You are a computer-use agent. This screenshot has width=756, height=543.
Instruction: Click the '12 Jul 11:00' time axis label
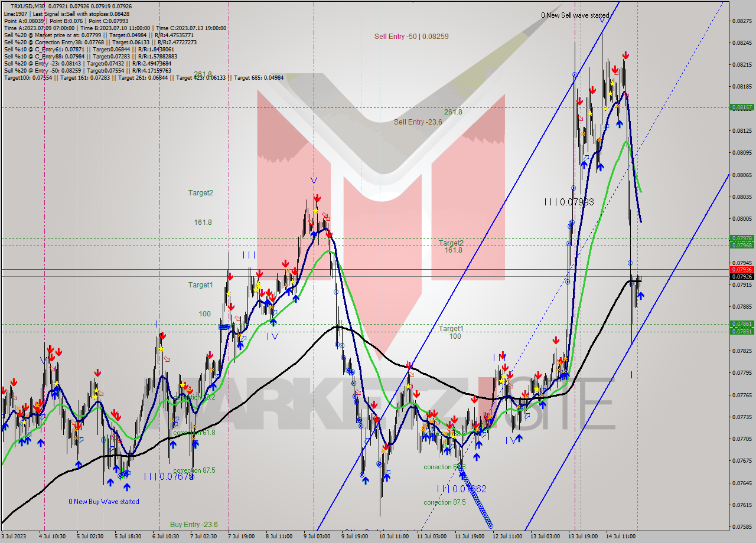(507, 537)
